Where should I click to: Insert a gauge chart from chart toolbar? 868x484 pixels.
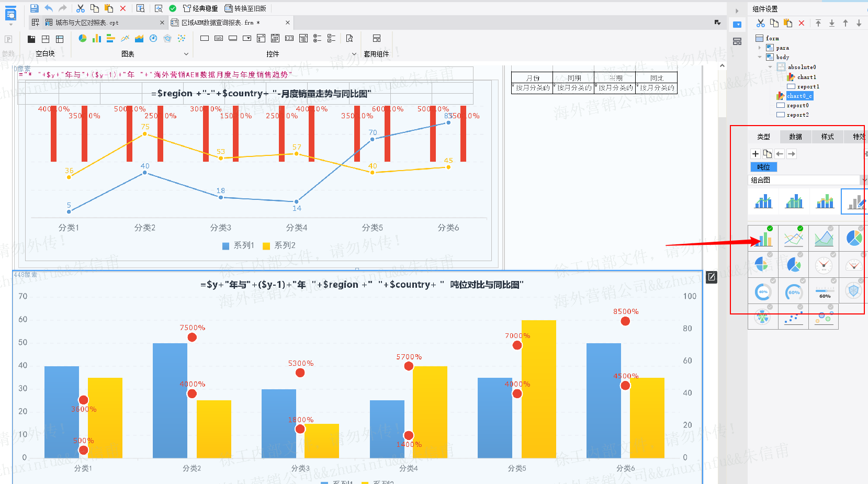pos(153,38)
